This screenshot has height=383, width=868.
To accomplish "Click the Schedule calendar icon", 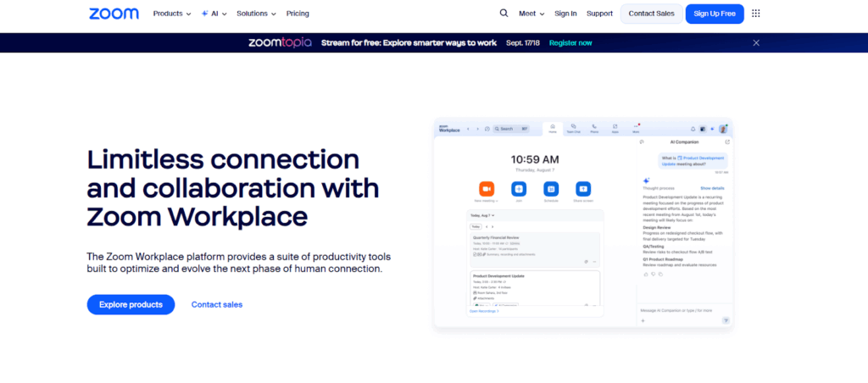I will (551, 189).
